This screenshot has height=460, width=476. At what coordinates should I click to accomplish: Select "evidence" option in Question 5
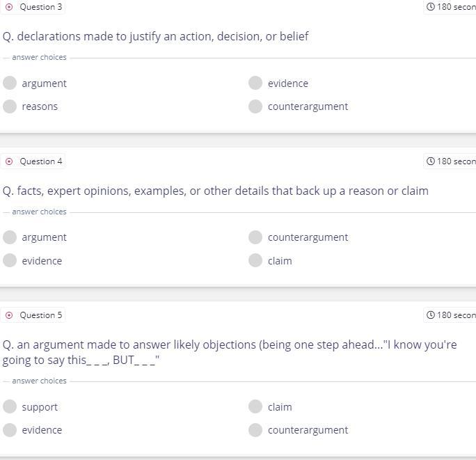[10, 430]
